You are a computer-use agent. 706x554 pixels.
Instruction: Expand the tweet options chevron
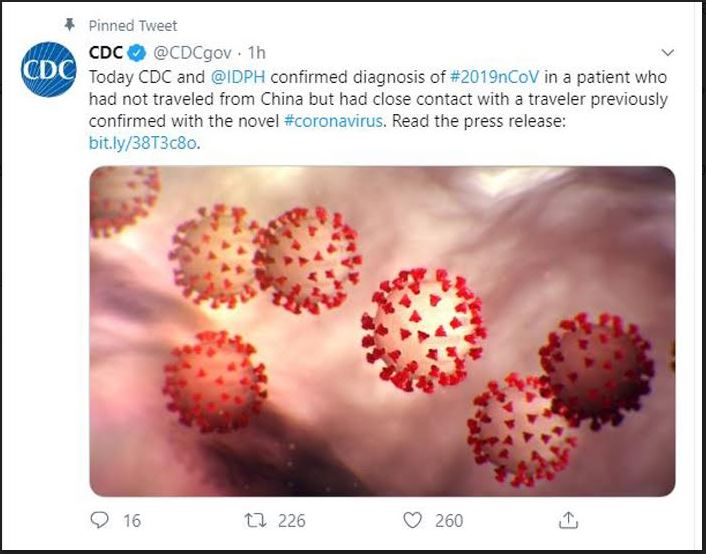coord(668,53)
